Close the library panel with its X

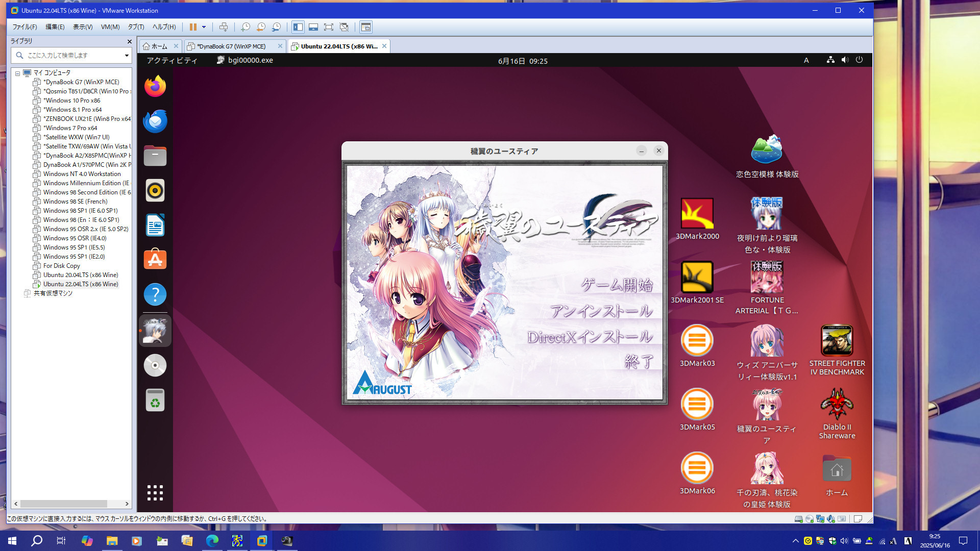pyautogui.click(x=129, y=41)
